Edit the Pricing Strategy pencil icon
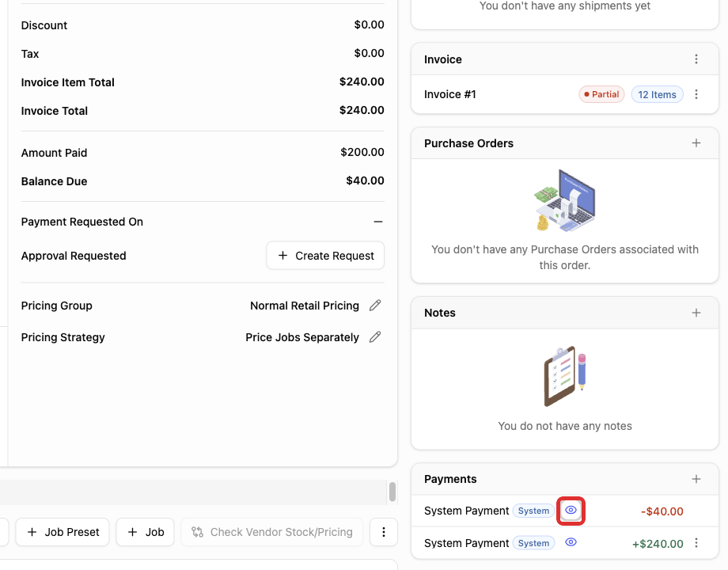 click(375, 336)
